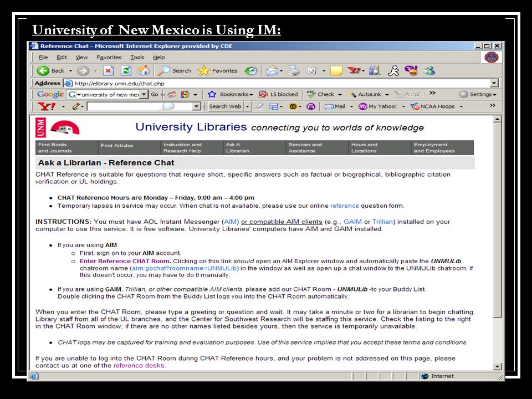Click the page scrollbar down arrow
The width and height of the screenshot is (532, 399).
[x=497, y=366]
